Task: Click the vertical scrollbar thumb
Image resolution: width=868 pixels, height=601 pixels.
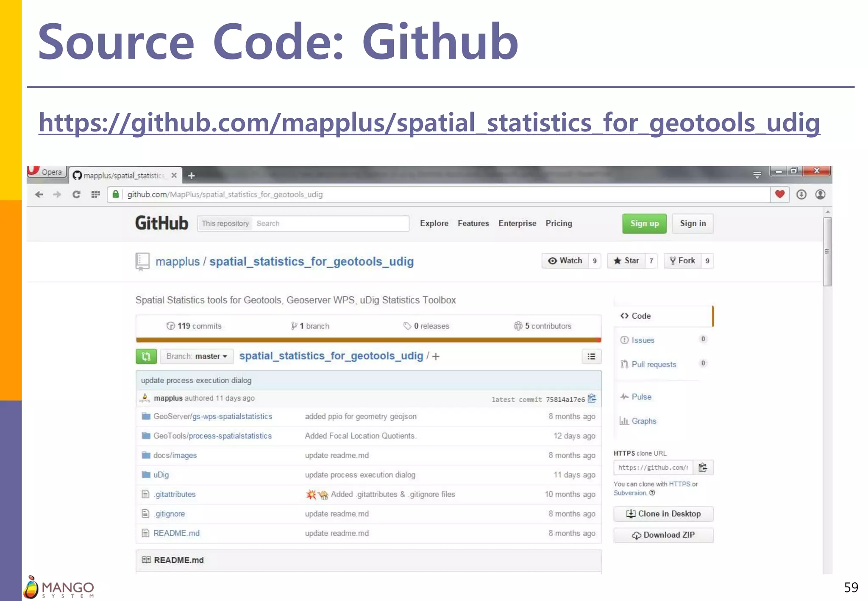Action: click(827, 252)
